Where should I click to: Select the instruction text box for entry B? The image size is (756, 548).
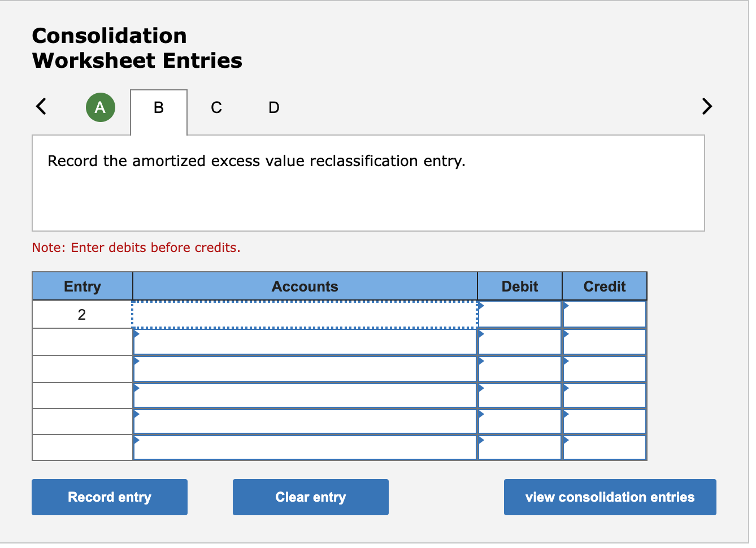click(x=368, y=182)
